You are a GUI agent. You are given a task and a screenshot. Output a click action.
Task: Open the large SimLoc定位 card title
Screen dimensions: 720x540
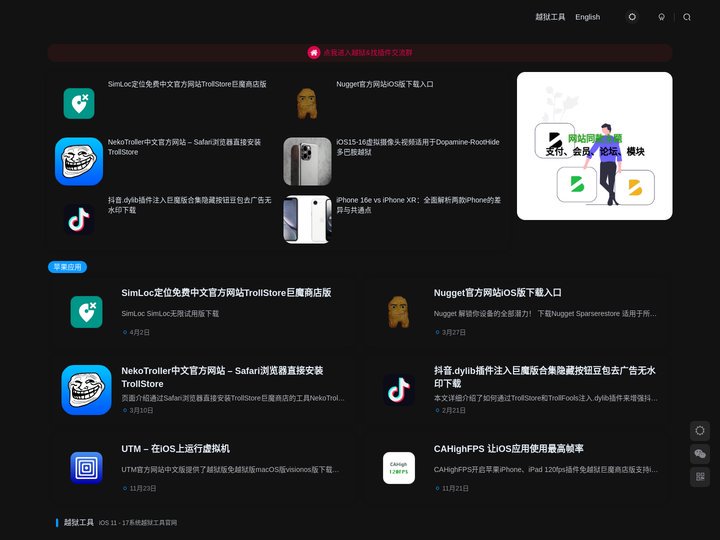pos(226,292)
